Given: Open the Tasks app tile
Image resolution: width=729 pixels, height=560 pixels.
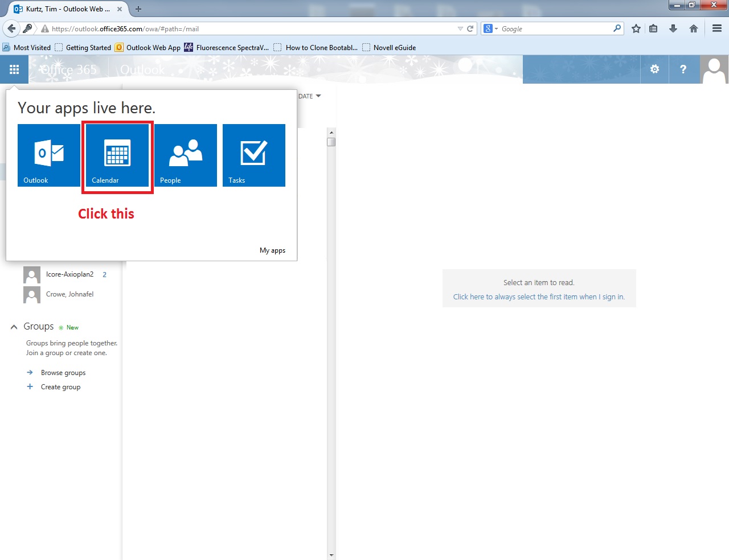Looking at the screenshot, I should coord(254,155).
